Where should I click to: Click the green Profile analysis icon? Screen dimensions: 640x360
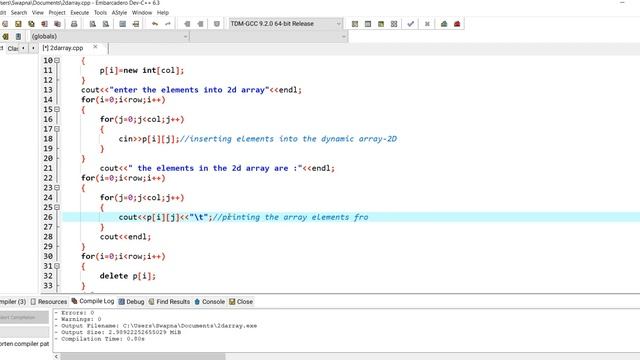point(444,24)
